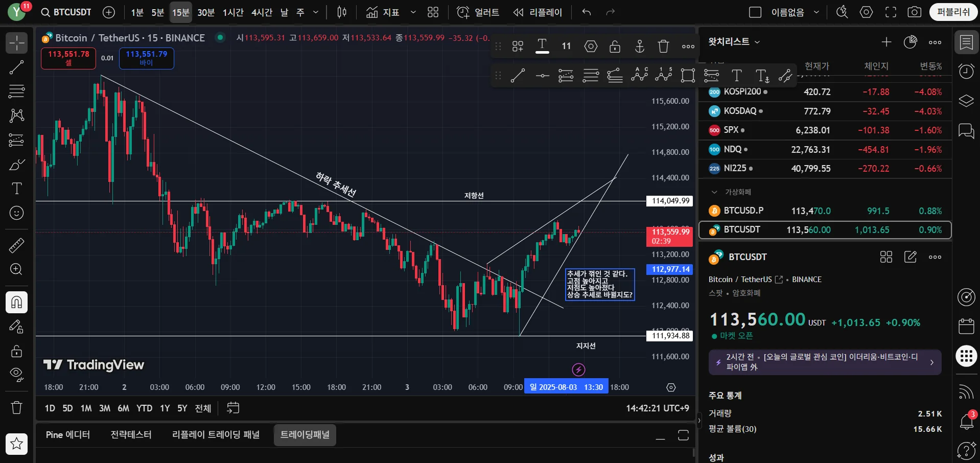Open the 지표 indicators menu
Screen dimensions: 980x463
[x=383, y=12]
